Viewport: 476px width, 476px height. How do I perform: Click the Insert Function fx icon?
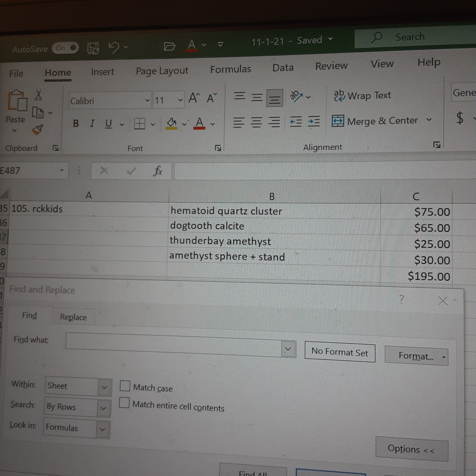[158, 171]
